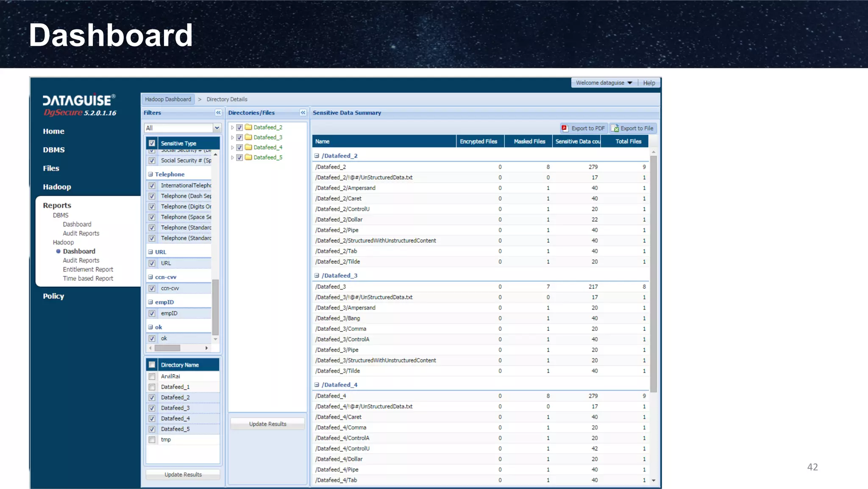Check the ArvilRai directory checkbox
The image size is (868, 489).
click(152, 376)
